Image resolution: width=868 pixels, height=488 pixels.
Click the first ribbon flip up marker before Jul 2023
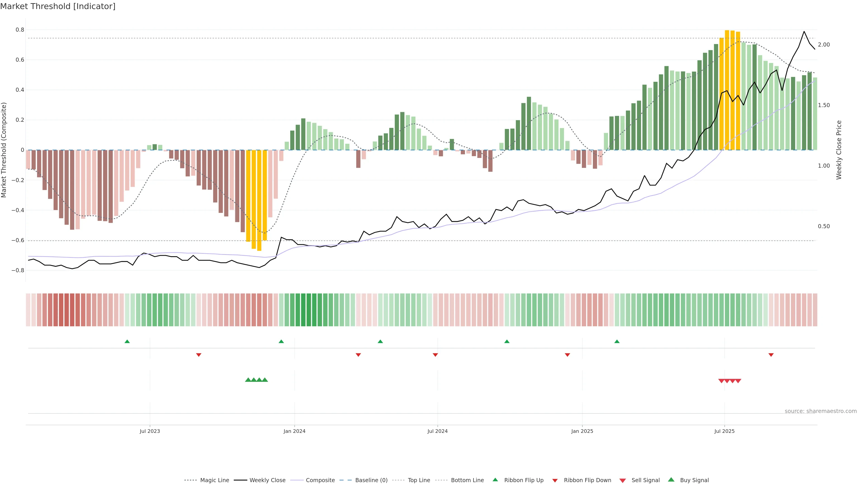click(127, 342)
